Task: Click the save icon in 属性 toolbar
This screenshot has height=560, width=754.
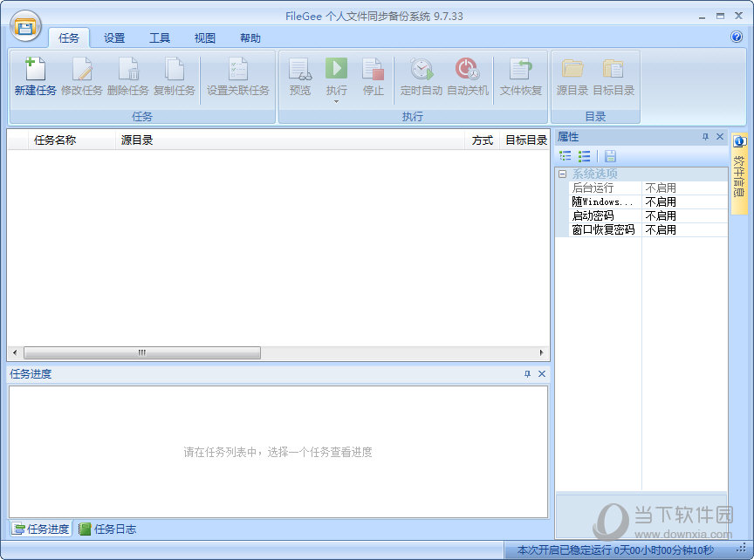Action: point(610,156)
